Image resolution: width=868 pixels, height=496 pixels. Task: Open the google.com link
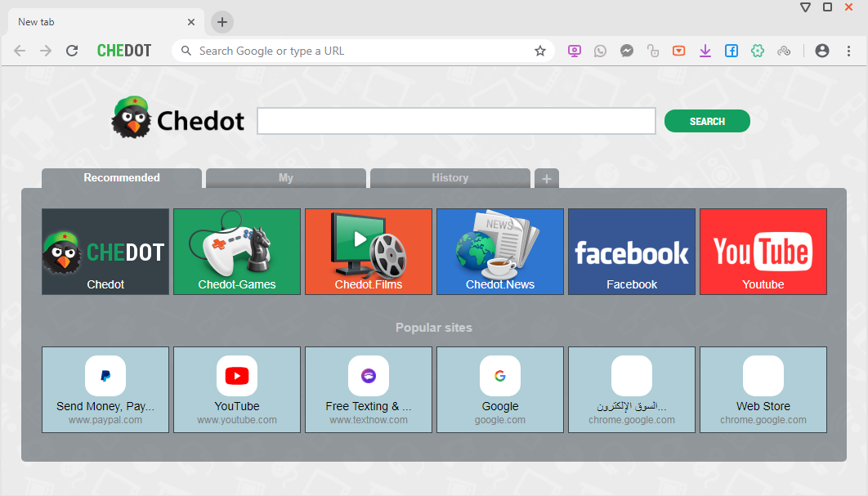[x=500, y=420]
